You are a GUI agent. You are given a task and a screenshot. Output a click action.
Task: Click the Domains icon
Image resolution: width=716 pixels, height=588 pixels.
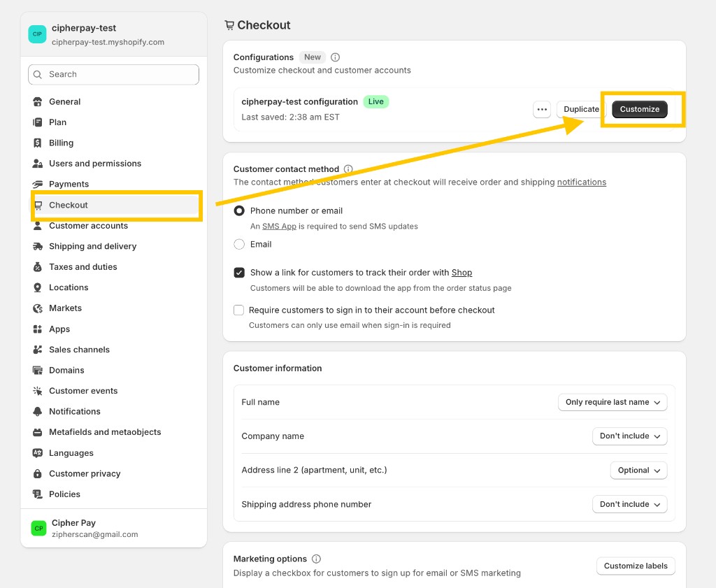(x=38, y=371)
